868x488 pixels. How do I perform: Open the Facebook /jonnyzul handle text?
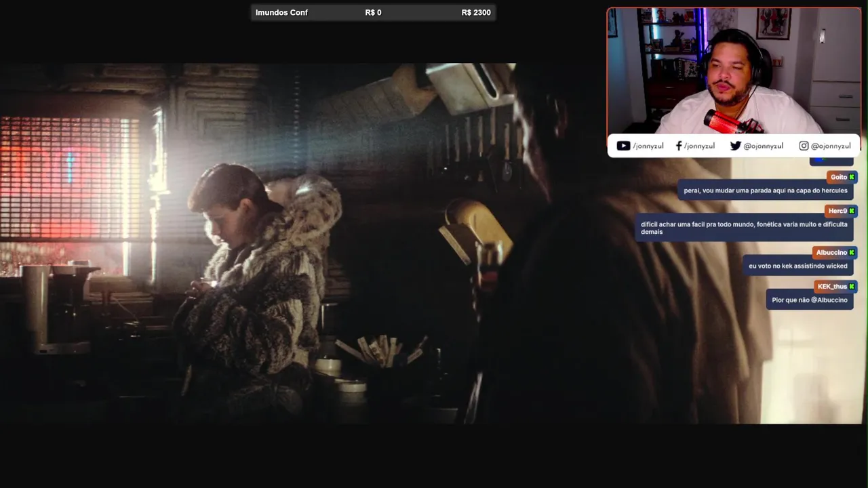pyautogui.click(x=699, y=146)
